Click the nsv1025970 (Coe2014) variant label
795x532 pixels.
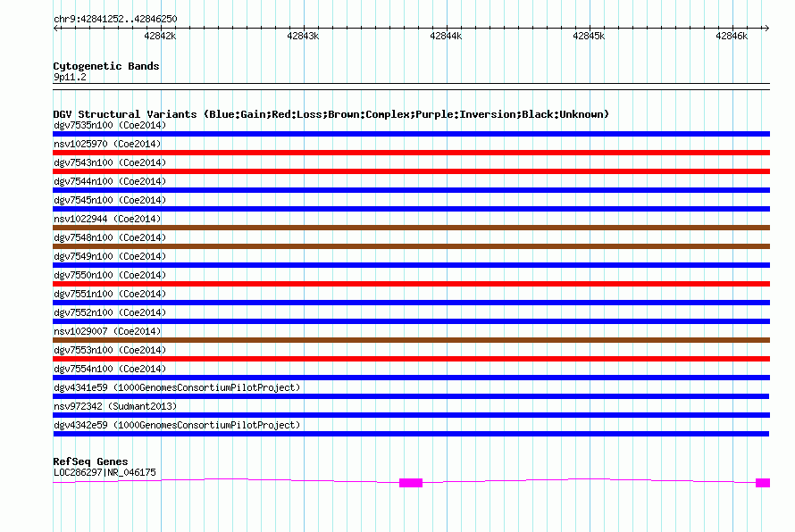[x=107, y=144]
